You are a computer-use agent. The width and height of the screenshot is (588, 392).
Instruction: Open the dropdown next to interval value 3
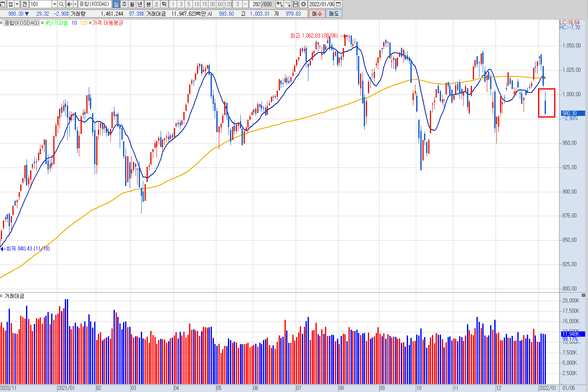point(246,4)
